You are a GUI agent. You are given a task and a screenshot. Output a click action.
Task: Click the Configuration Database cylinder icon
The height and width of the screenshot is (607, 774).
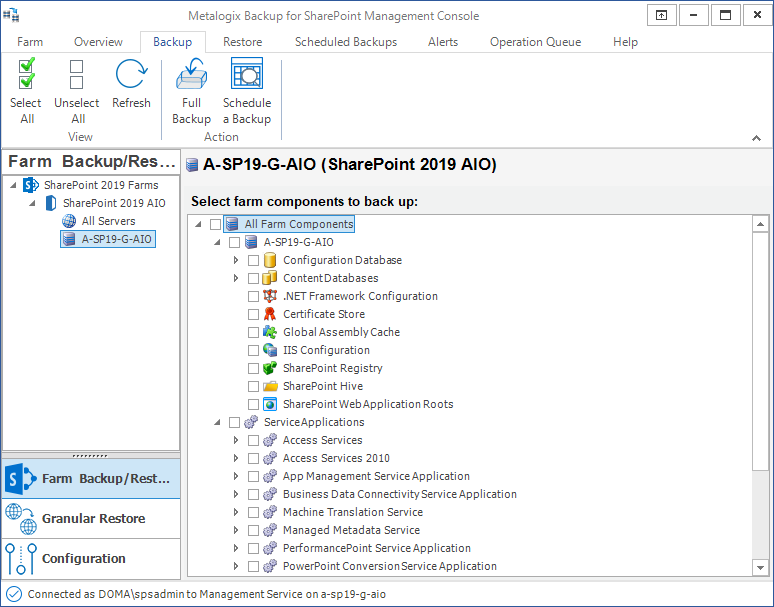(x=270, y=260)
